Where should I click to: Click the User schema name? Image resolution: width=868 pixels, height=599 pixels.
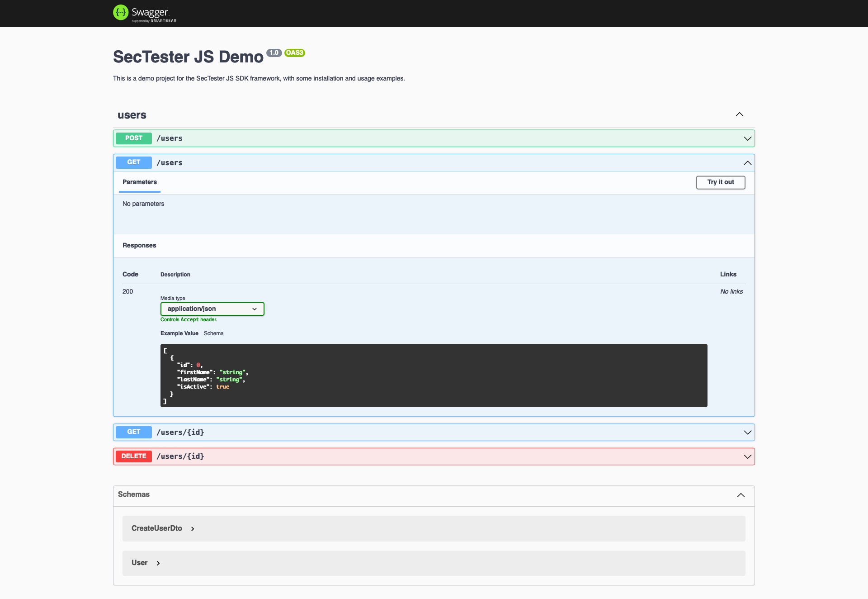point(140,563)
